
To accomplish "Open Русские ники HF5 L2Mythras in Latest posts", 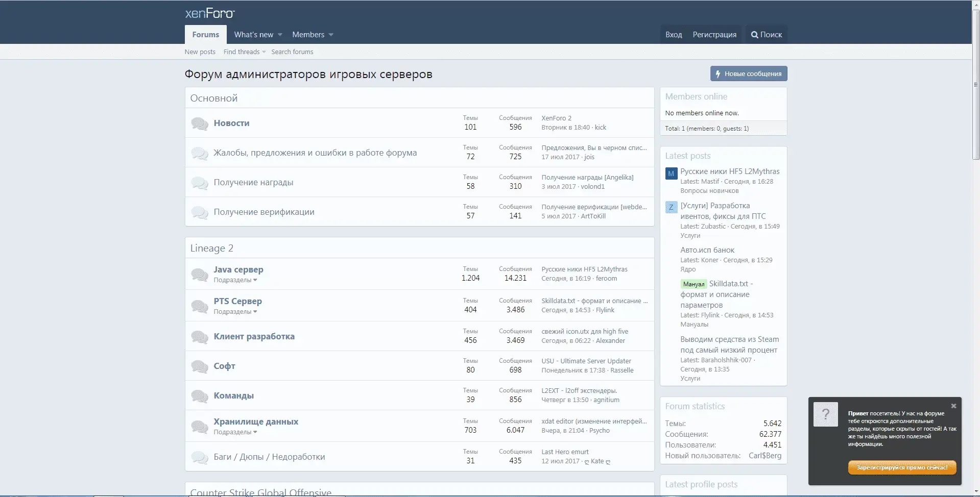I will click(x=730, y=171).
